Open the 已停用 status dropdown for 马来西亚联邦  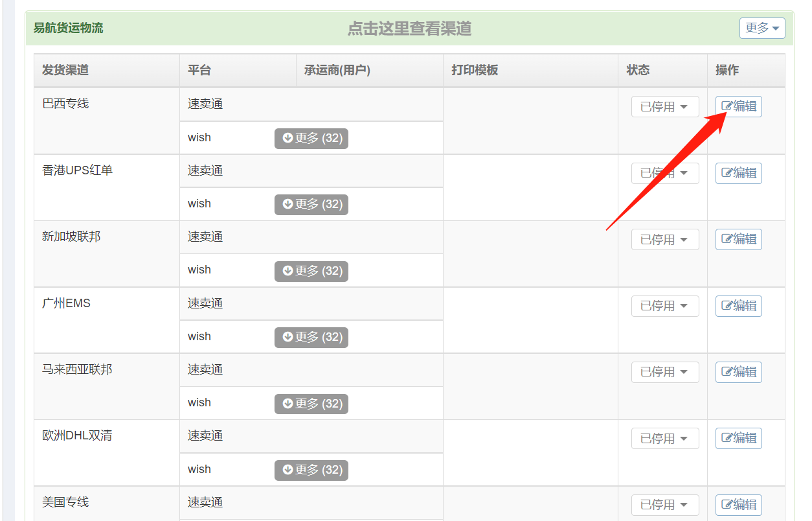pyautogui.click(x=665, y=372)
